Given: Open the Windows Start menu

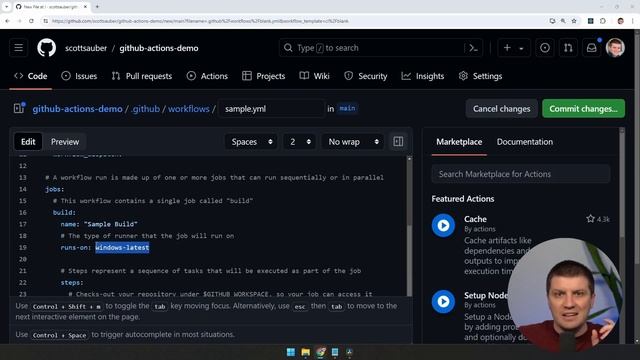Looking at the screenshot, I should point(291,352).
